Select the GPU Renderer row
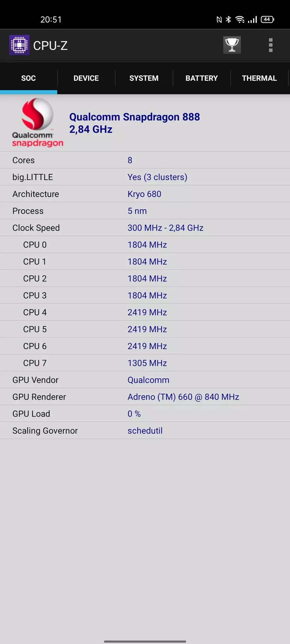The image size is (290, 644). pos(145,397)
